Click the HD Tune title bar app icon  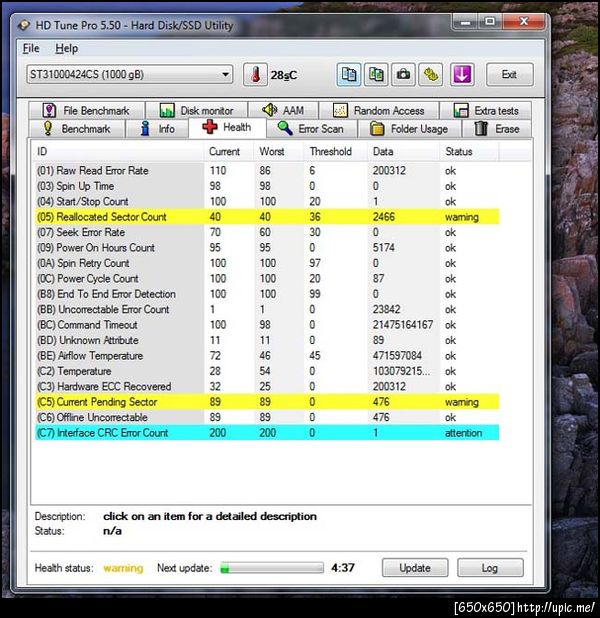pyautogui.click(x=24, y=25)
